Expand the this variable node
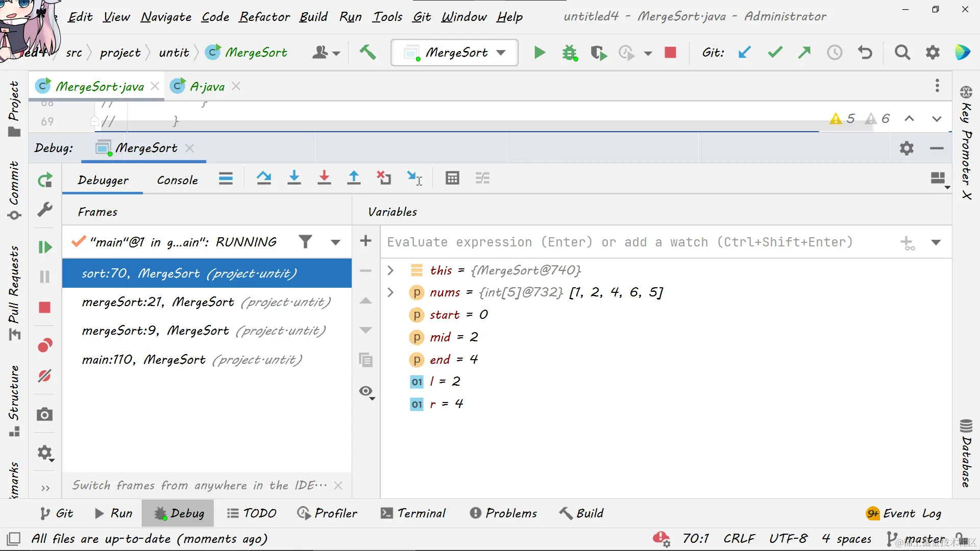The height and width of the screenshot is (551, 980). [x=390, y=270]
